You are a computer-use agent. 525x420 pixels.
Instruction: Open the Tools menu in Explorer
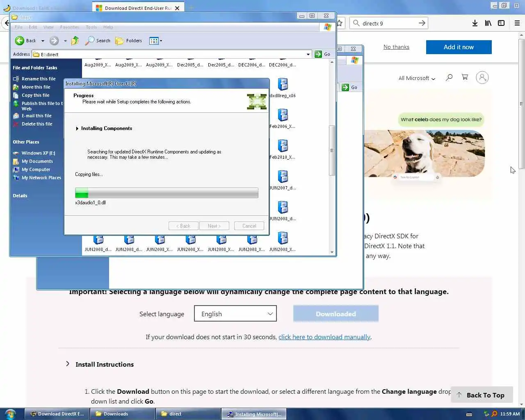91,27
